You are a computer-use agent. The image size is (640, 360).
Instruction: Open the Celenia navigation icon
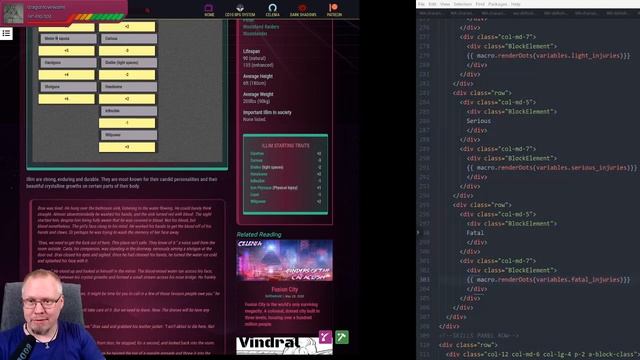pos(272,10)
